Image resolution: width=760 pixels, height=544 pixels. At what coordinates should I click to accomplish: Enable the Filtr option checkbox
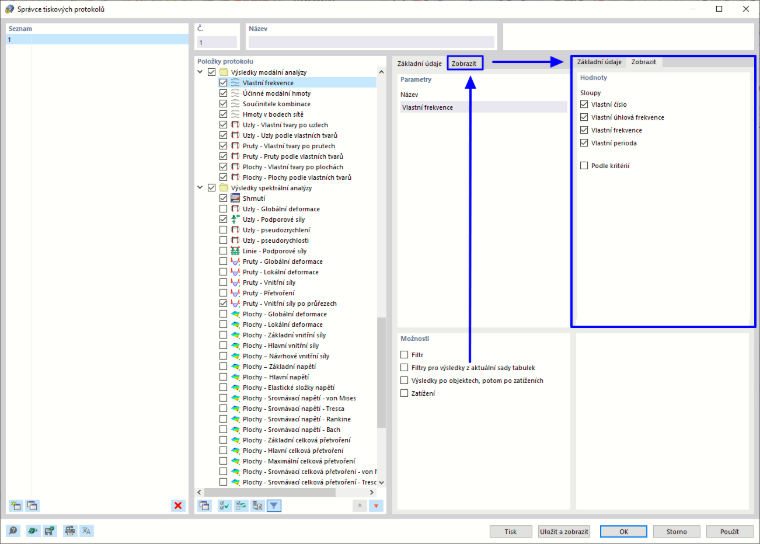404,354
